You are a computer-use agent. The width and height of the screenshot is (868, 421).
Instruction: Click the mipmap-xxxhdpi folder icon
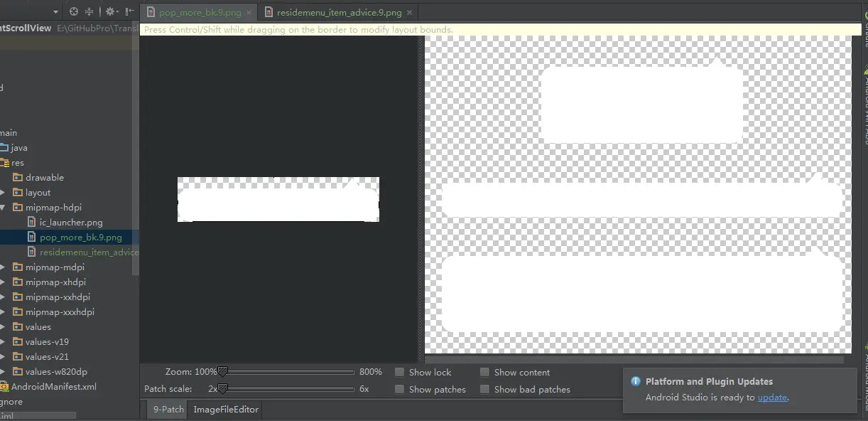[x=18, y=312]
